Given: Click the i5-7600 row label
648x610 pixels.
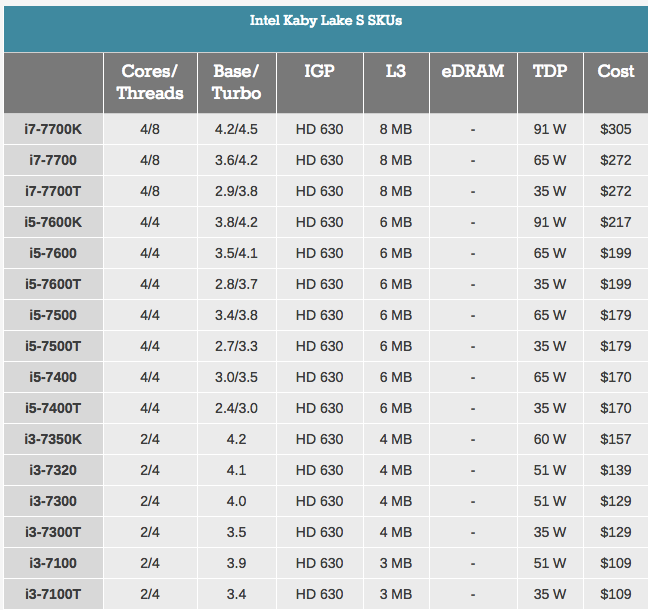Looking at the screenshot, I should pyautogui.click(x=53, y=253).
